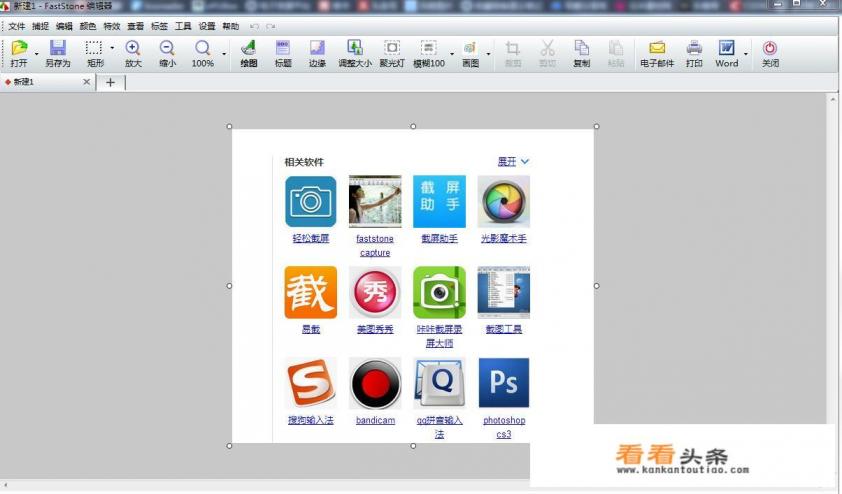The image size is (842, 494).
Task: Click the photoshop cs3 thumbnail image
Action: point(504,383)
